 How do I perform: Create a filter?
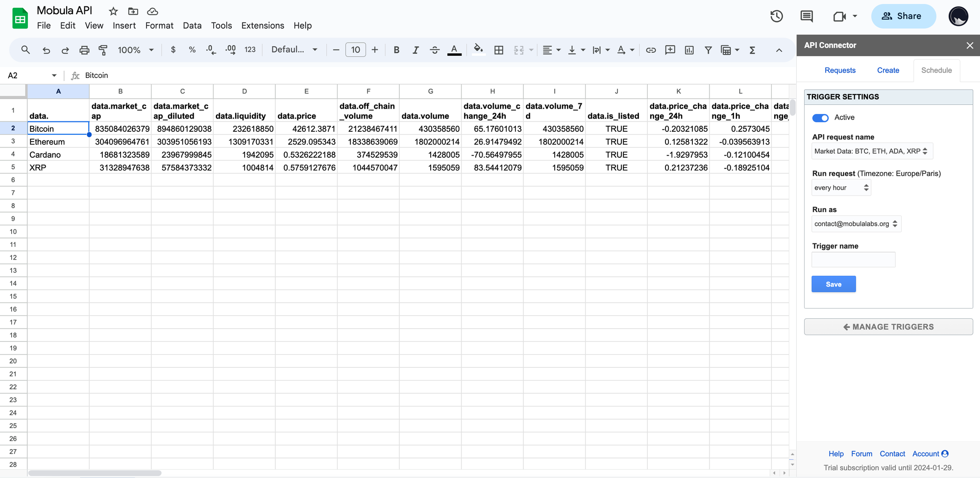pyautogui.click(x=708, y=49)
